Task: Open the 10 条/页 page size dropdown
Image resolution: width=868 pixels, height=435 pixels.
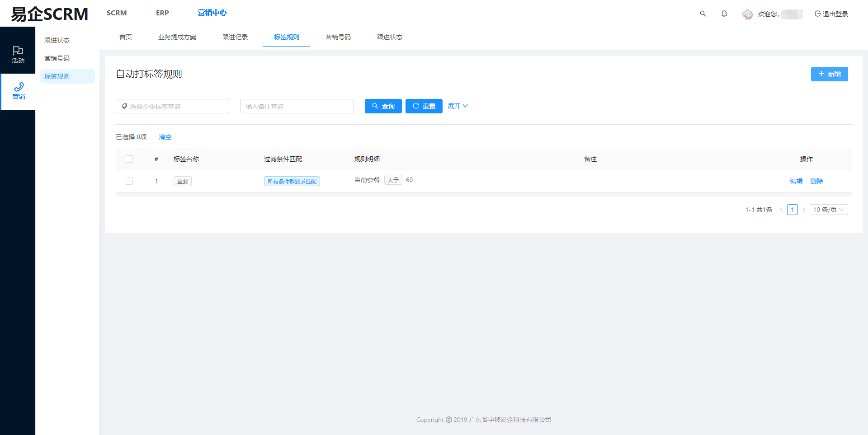Action: click(828, 210)
